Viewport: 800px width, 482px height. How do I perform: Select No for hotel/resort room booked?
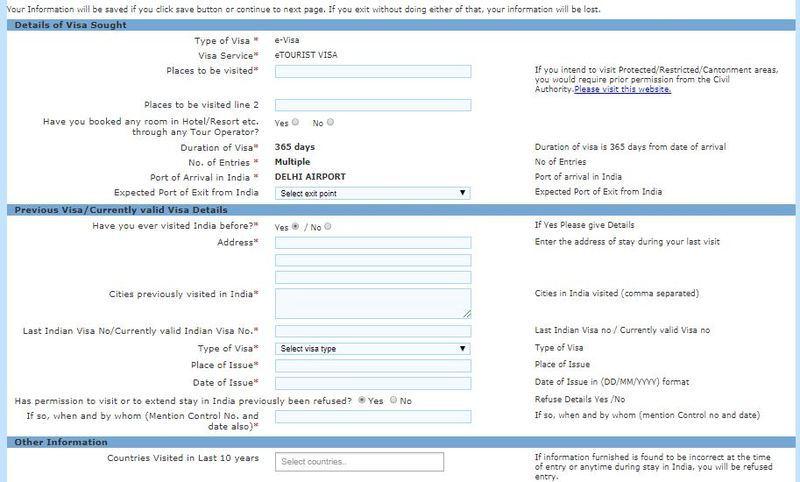click(x=331, y=122)
